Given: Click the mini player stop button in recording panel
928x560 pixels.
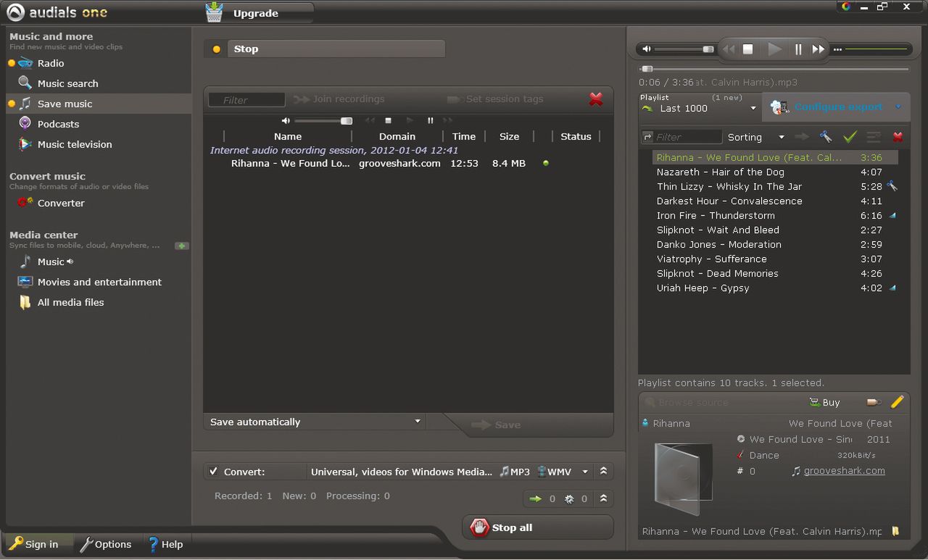Looking at the screenshot, I should 388,120.
